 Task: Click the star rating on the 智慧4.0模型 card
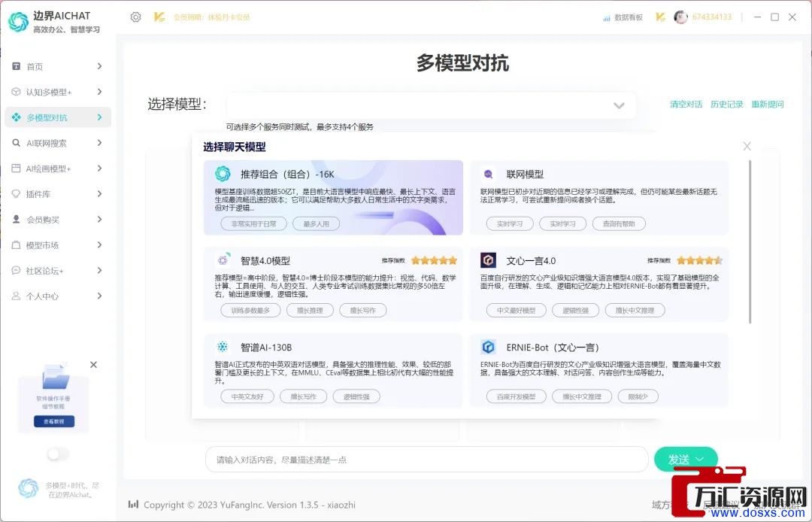coord(435,260)
